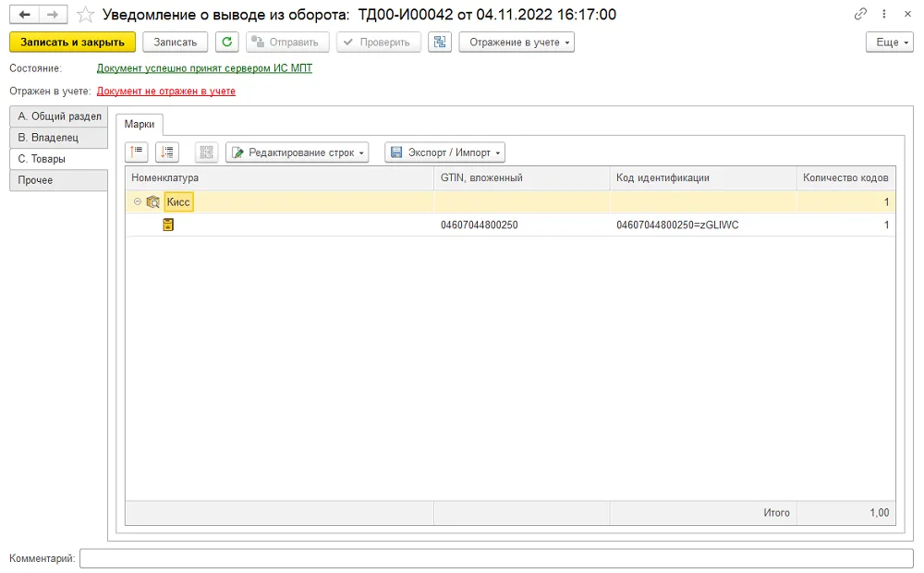
Task: Open the 'Документ не отражен в учете' link
Action: coord(166,91)
